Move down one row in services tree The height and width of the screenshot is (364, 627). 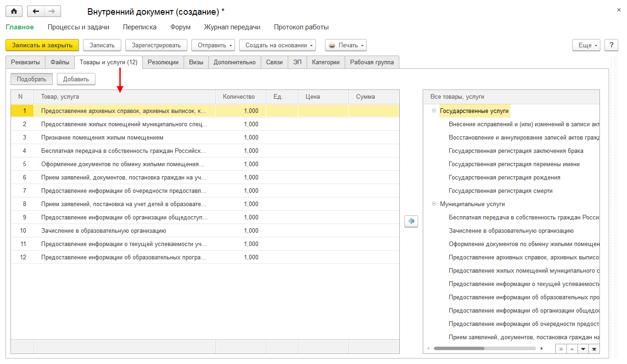[583, 349]
